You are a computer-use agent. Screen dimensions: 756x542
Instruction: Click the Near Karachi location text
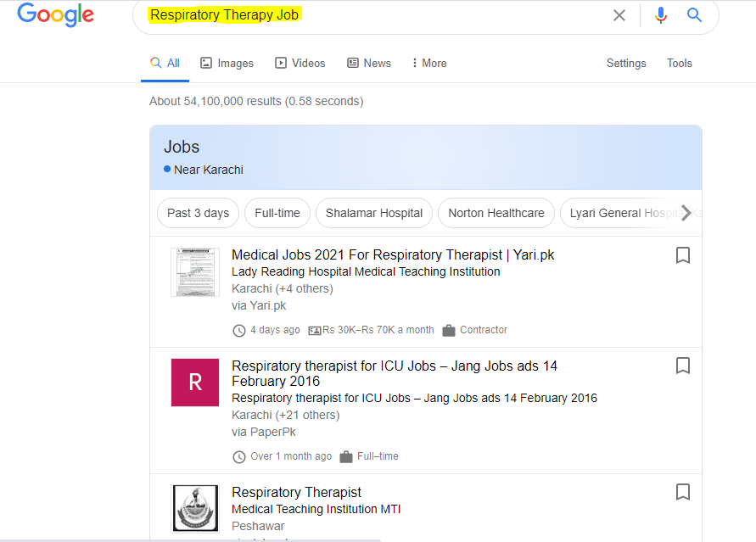208,170
